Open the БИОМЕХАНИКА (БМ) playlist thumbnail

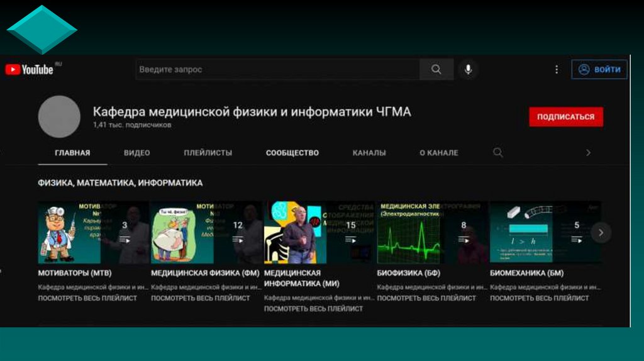(545, 232)
